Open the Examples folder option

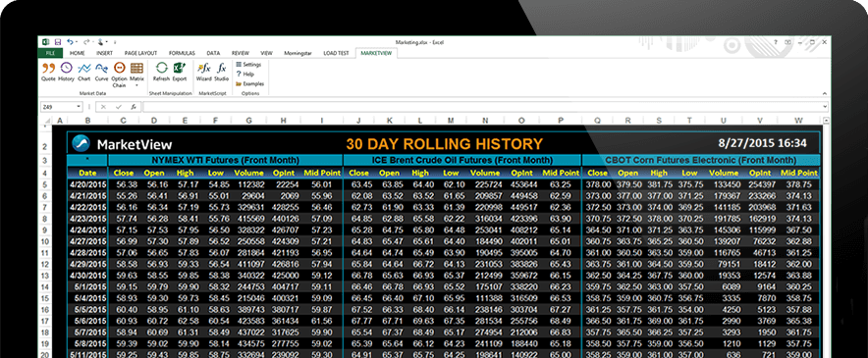[249, 84]
